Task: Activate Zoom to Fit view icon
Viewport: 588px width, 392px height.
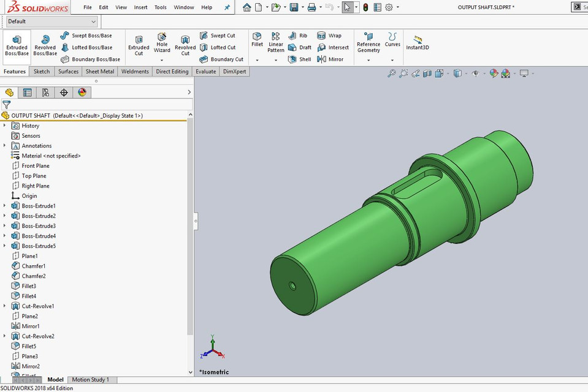Action: [x=391, y=73]
